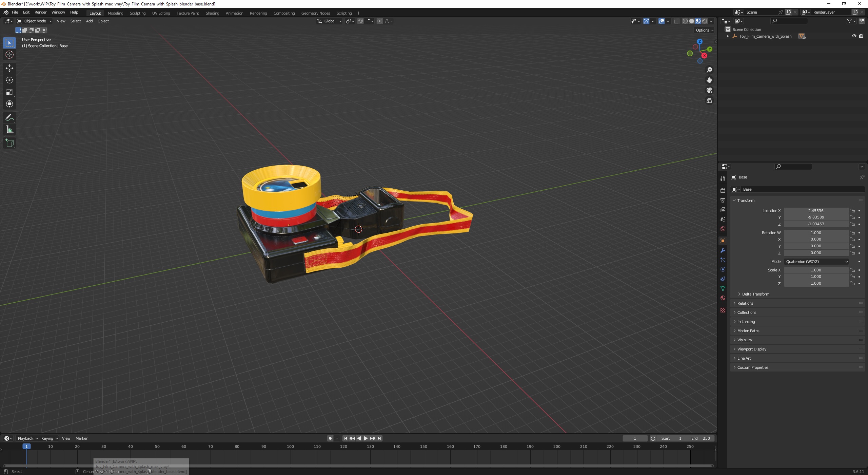Open the Particles properties tab
This screenshot has height=475, width=868.
point(723,260)
